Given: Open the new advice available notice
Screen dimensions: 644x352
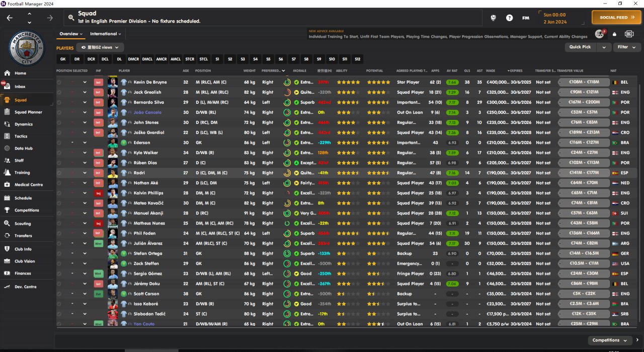Looking at the screenshot, I should (x=448, y=34).
